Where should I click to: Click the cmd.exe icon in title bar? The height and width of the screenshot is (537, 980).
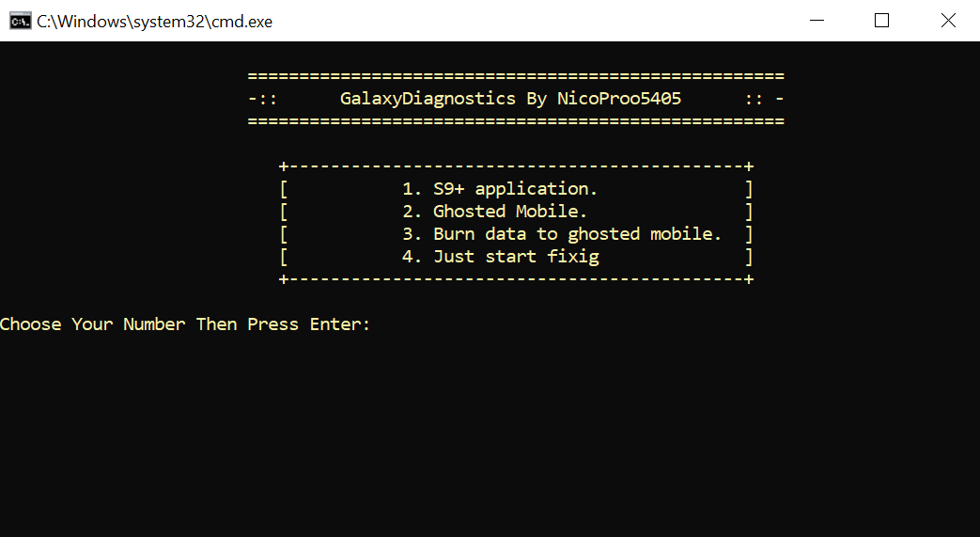coord(20,22)
